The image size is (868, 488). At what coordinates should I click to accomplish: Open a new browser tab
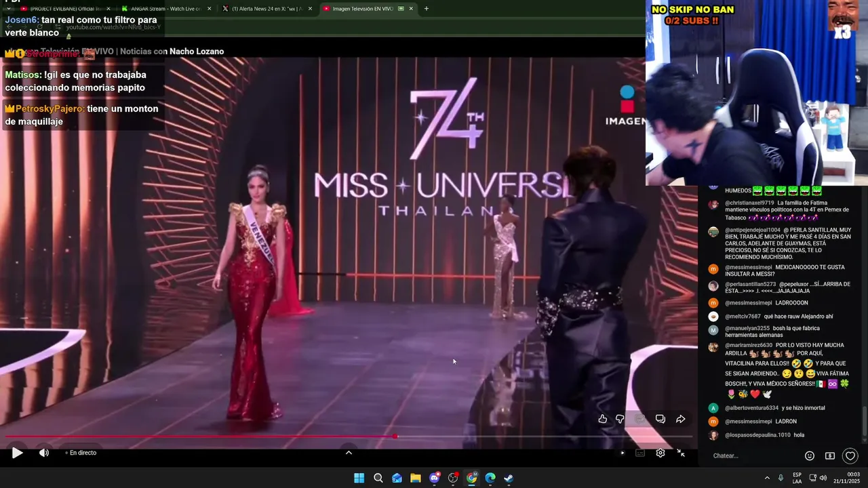(x=426, y=9)
